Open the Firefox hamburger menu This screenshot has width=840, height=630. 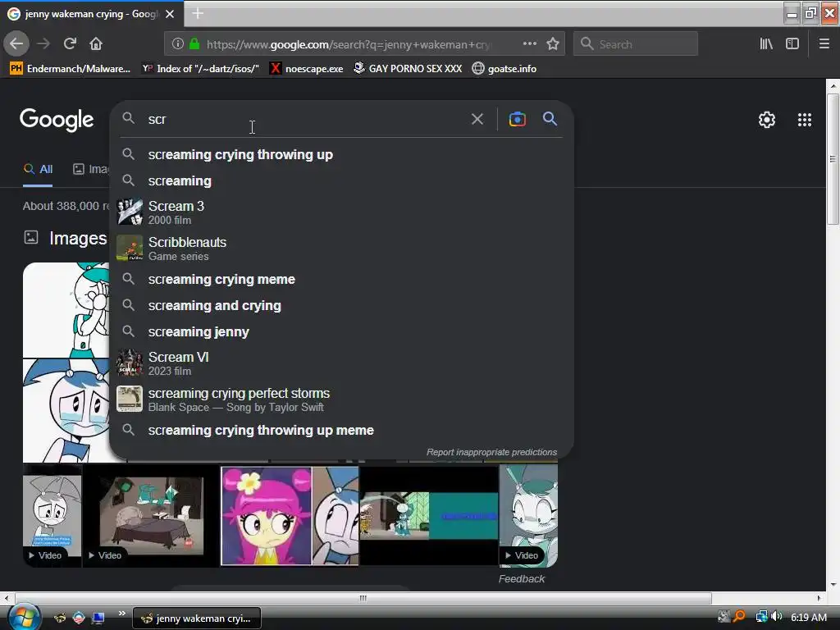[824, 44]
